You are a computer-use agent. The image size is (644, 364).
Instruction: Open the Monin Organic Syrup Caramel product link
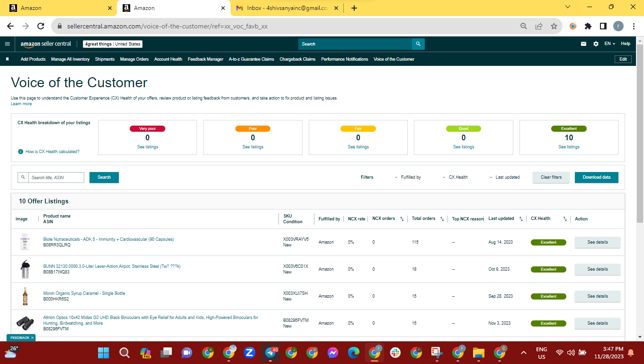pos(84,293)
